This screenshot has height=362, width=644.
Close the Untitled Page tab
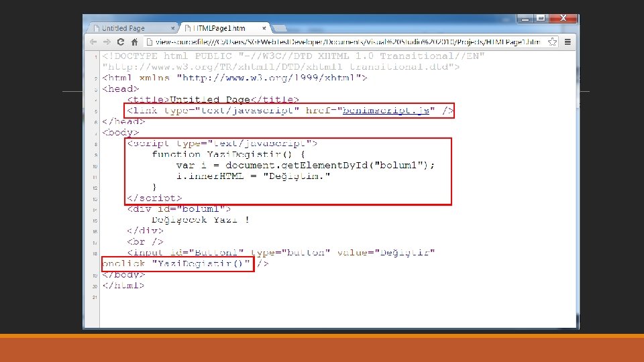click(x=172, y=28)
